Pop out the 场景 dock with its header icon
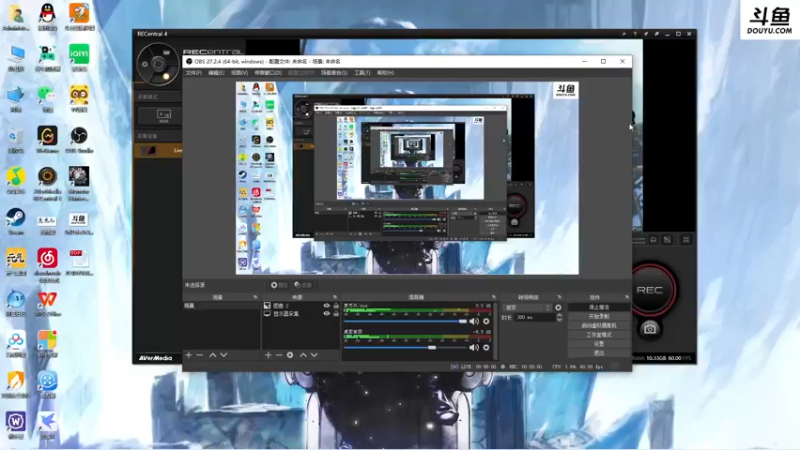The image size is (800, 450). [x=255, y=297]
